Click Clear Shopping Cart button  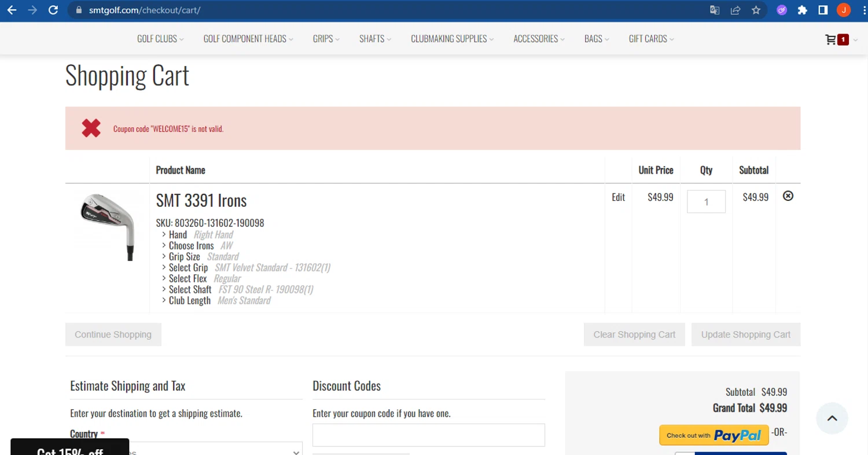[634, 335]
